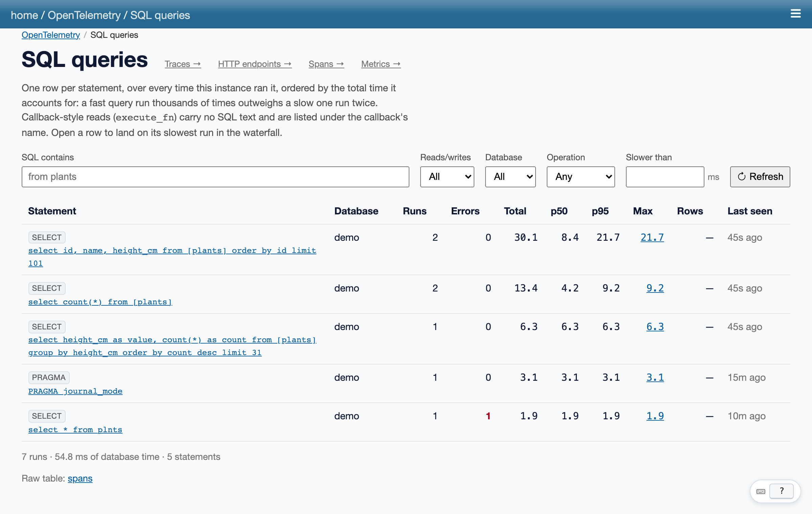Go to the Spans page link
Viewport: 812px width, 514px height.
point(326,64)
